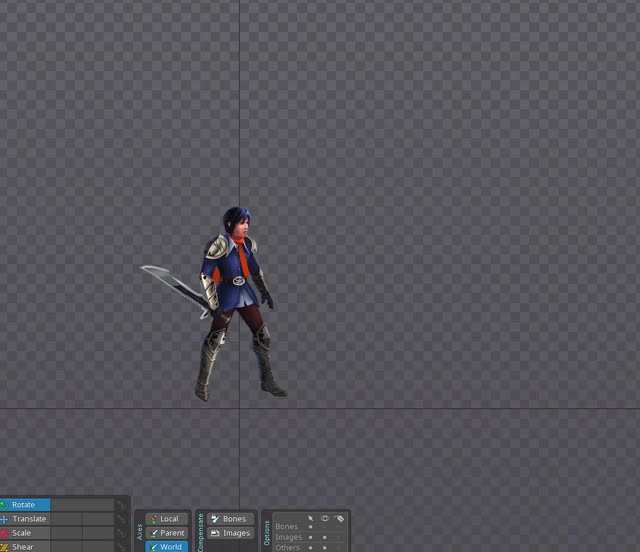640x552 pixels.
Task: Set a keyframe with Rotate's key icon
Action: (x=122, y=505)
